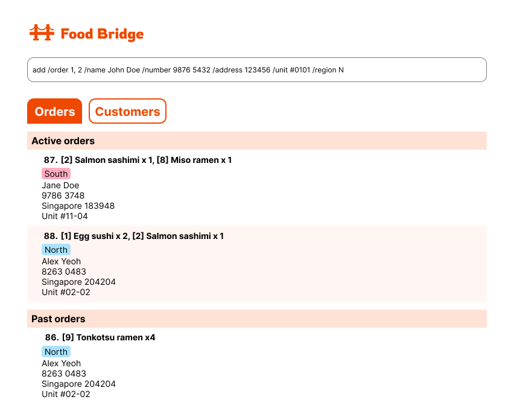514x420 pixels.
Task: Select order 87 Salmon sashimi title
Action: click(138, 160)
